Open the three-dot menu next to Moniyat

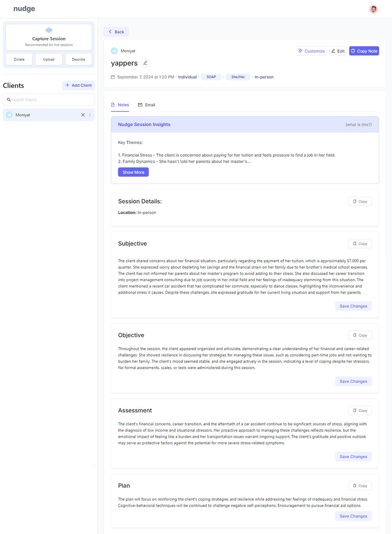tap(90, 115)
